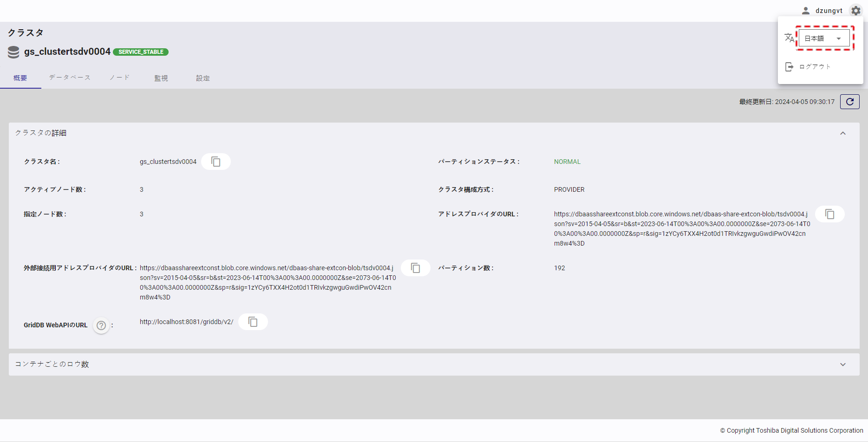Viewport: 868px width, 442px height.
Task: Copy the external connection address provider URL
Action: point(415,268)
